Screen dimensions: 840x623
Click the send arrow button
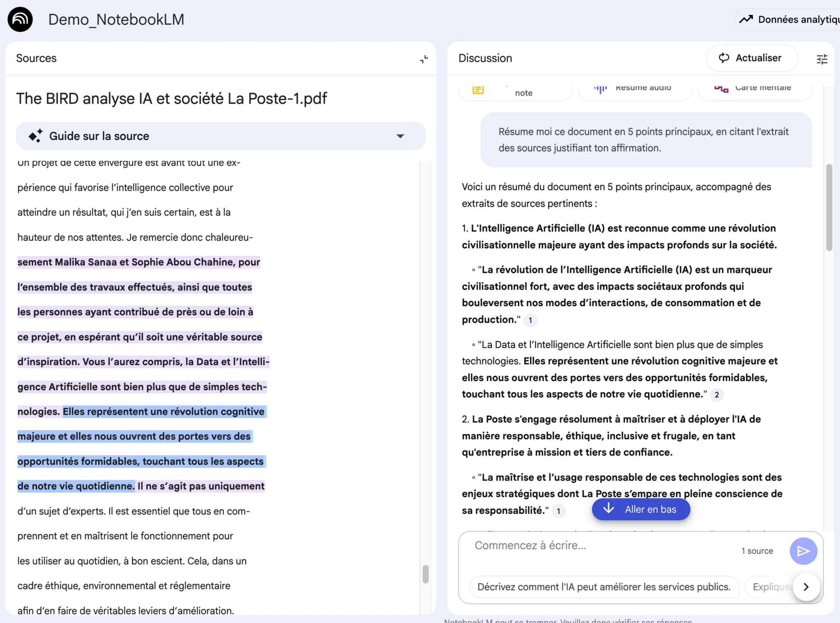tap(803, 551)
